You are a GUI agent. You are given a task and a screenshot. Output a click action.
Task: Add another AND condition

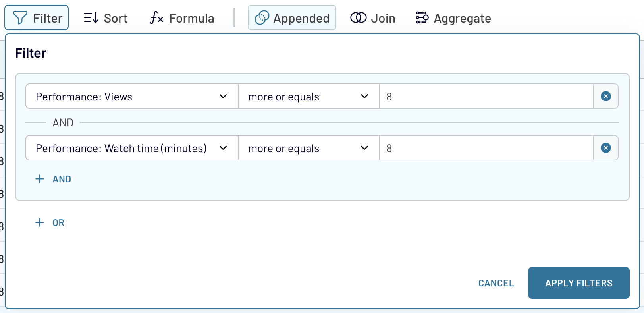[x=54, y=179]
